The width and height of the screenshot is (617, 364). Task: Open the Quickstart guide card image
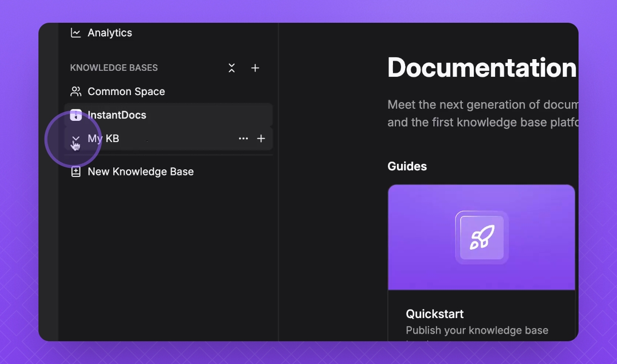(481, 237)
